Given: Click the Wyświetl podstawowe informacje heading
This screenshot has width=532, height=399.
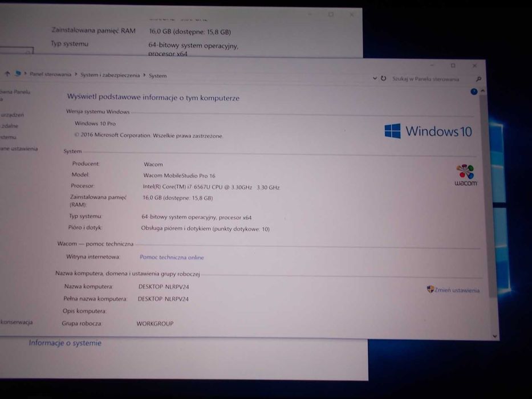Looking at the screenshot, I should coord(153,97).
